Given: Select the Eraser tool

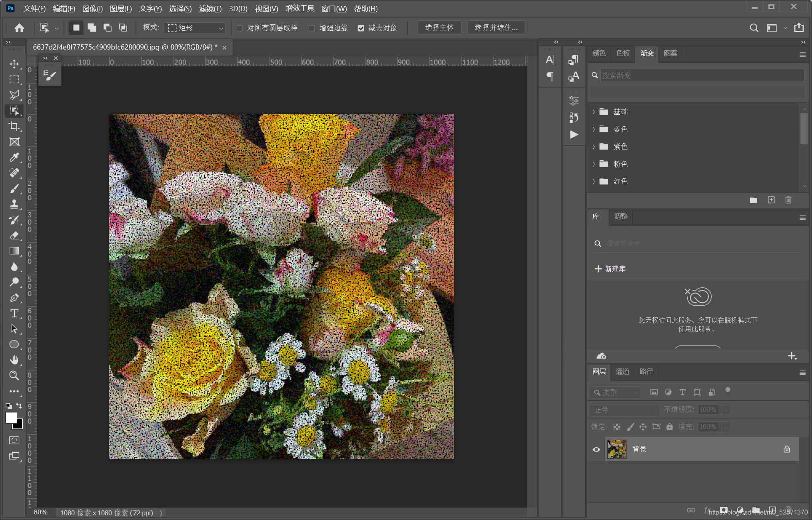Looking at the screenshot, I should point(14,235).
